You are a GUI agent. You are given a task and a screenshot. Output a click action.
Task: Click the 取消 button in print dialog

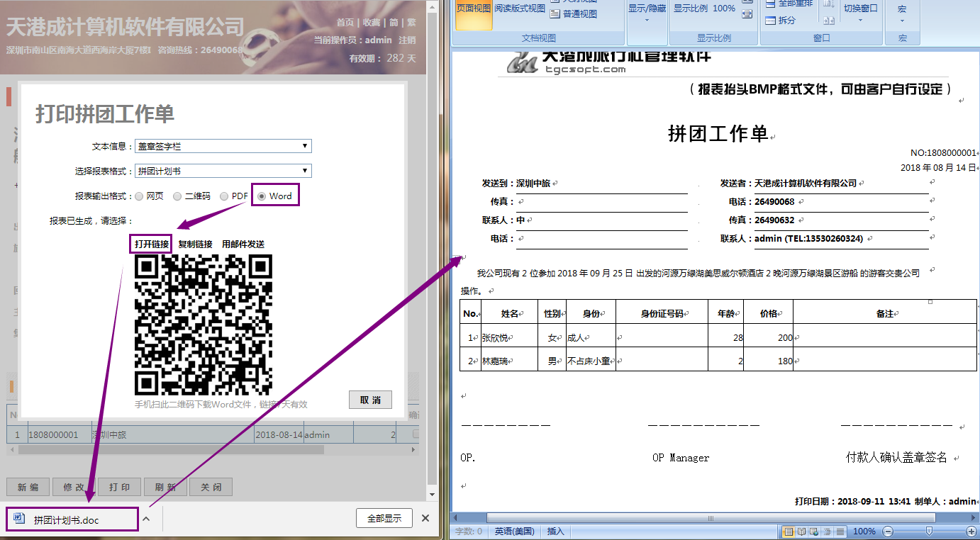(x=370, y=400)
